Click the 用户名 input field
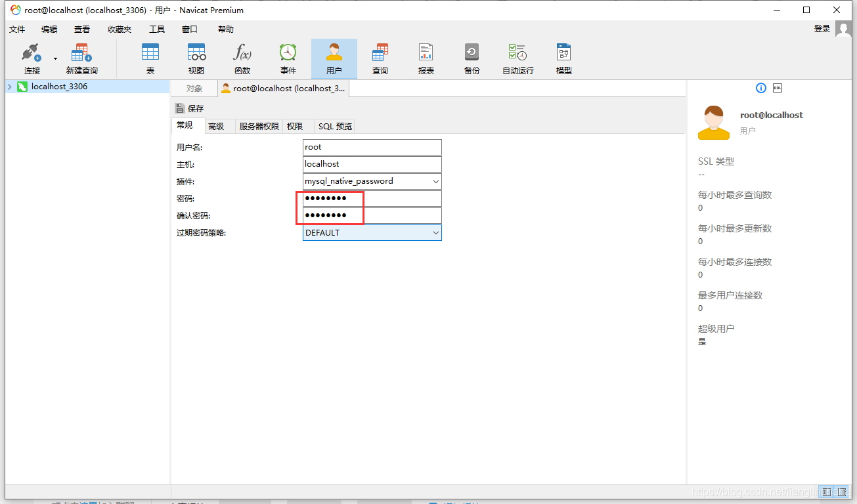 (x=372, y=147)
